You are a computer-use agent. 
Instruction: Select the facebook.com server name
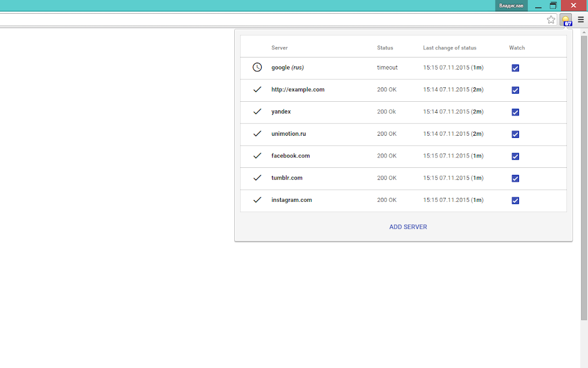point(291,156)
